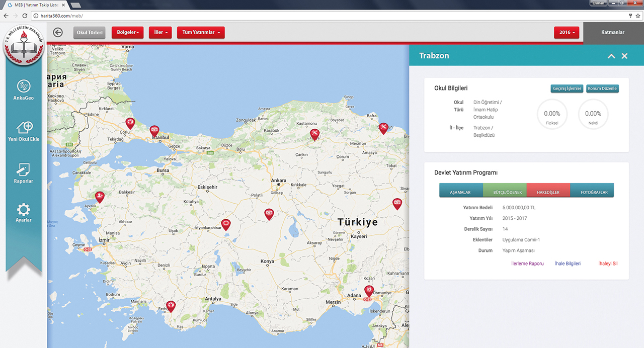Expand the Bölgeler dropdown
644x348 pixels.
(127, 33)
